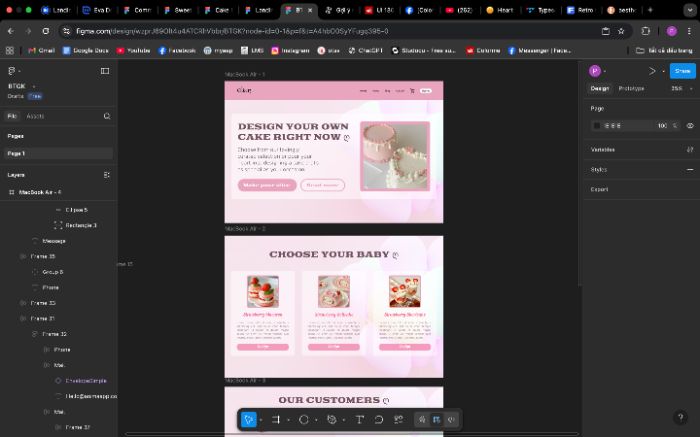Click the blue Share button

(x=683, y=71)
